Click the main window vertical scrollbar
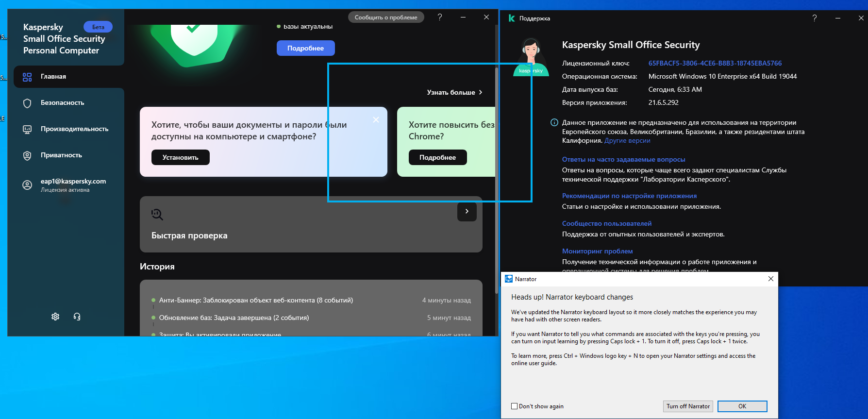 coord(496,180)
